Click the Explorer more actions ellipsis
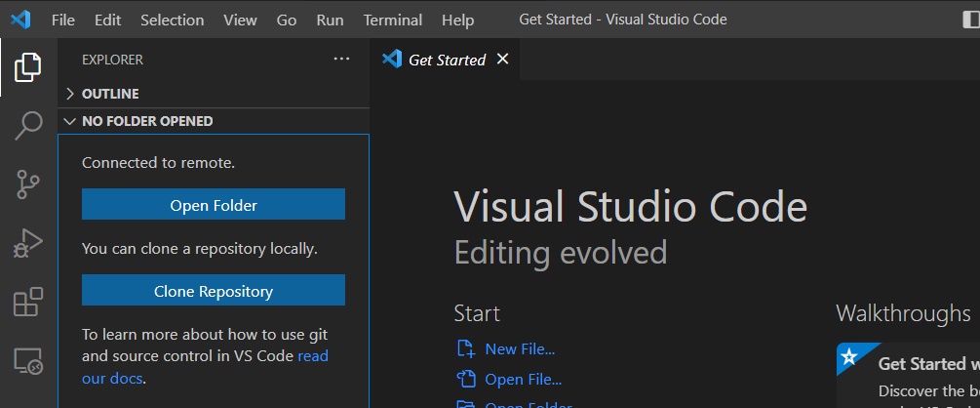 point(341,60)
